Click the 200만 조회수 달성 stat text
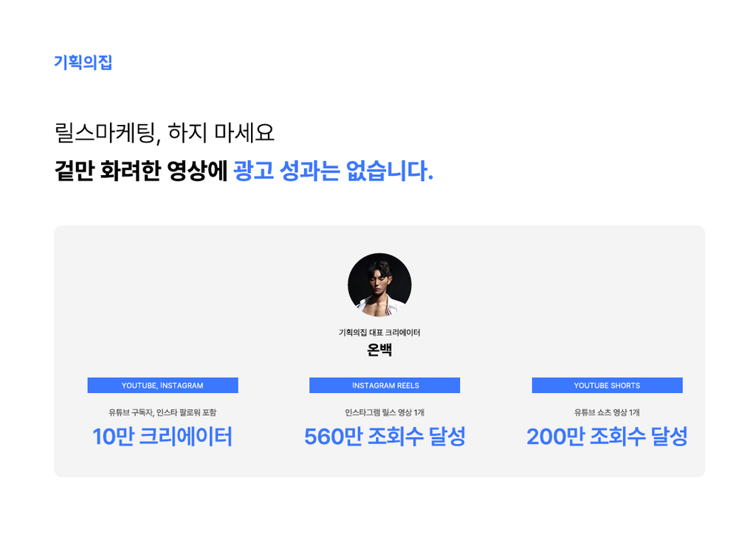 pos(607,437)
